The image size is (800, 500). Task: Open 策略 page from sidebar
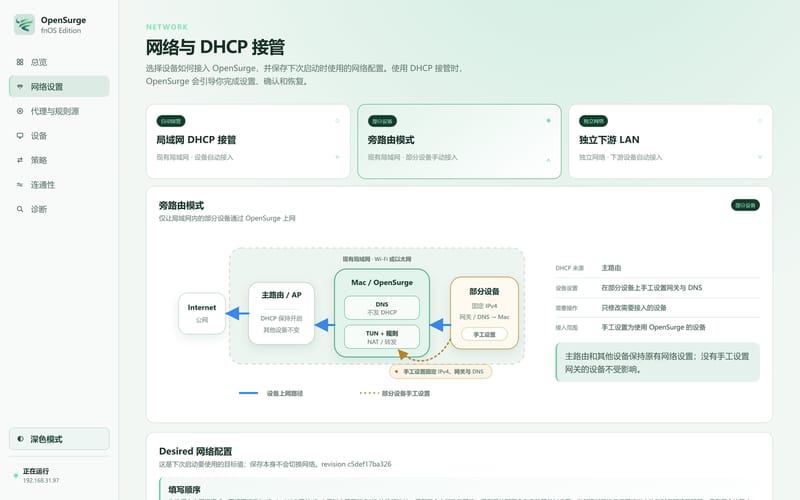pos(59,160)
